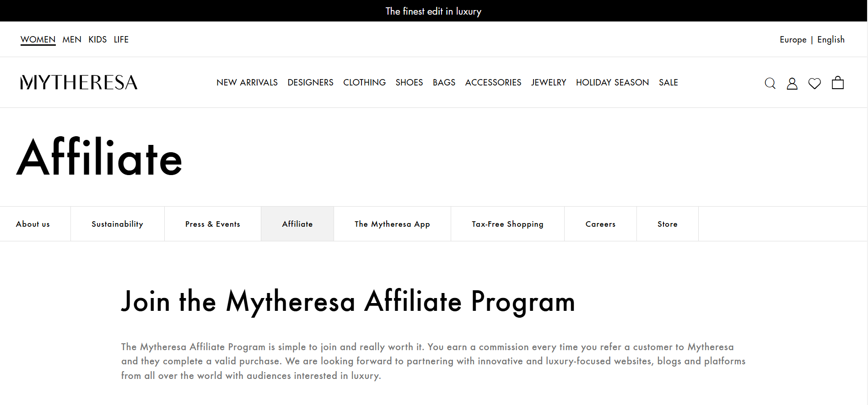Switch to The Mytheresa App tab
The width and height of the screenshot is (868, 405).
tap(393, 224)
